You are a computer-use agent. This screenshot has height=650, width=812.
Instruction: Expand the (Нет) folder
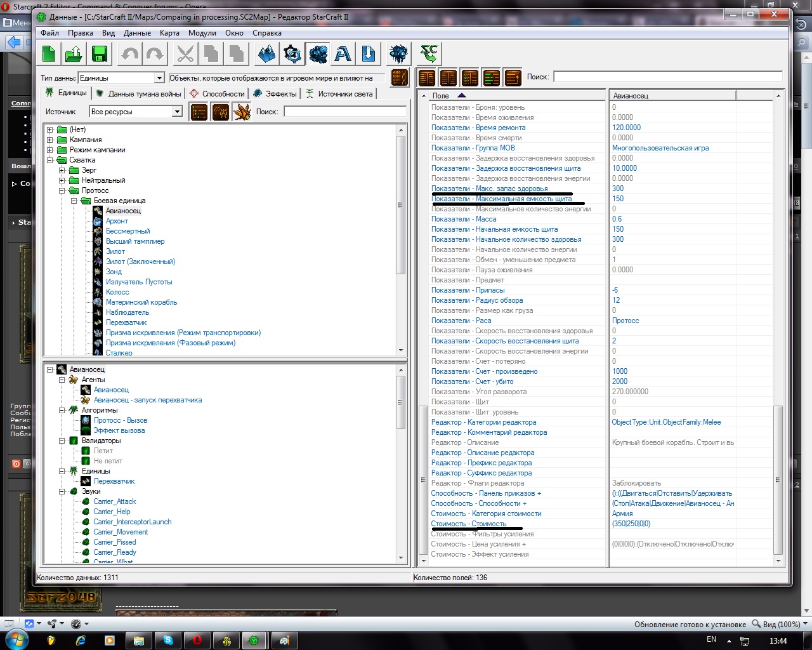49,129
